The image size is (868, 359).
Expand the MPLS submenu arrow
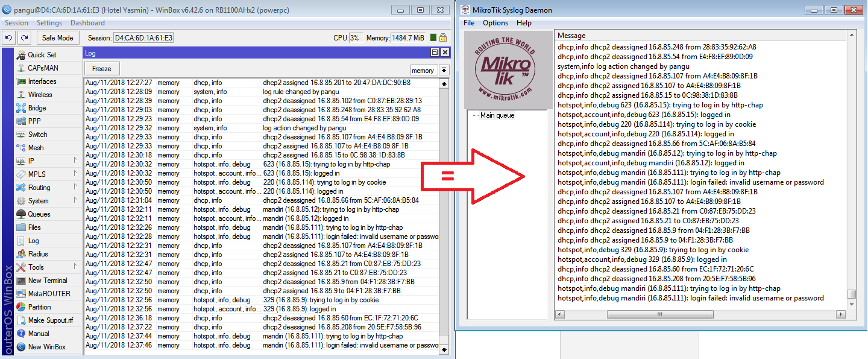tap(76, 174)
